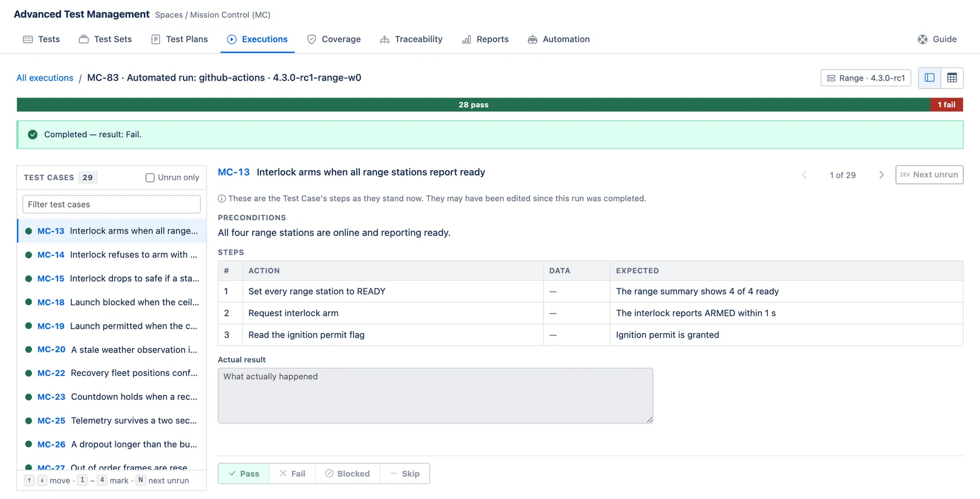Click the green status dot for MC-13
Image resolution: width=980 pixels, height=499 pixels.
[x=28, y=231]
